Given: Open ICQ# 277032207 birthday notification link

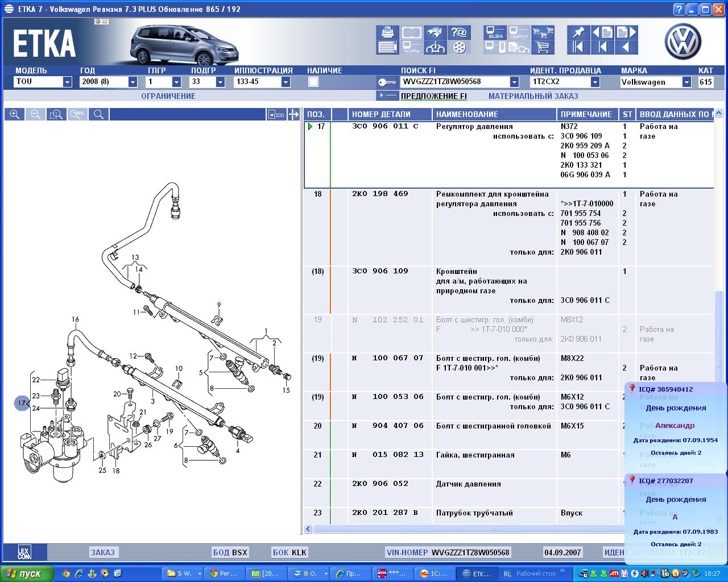Looking at the screenshot, I should click(666, 481).
